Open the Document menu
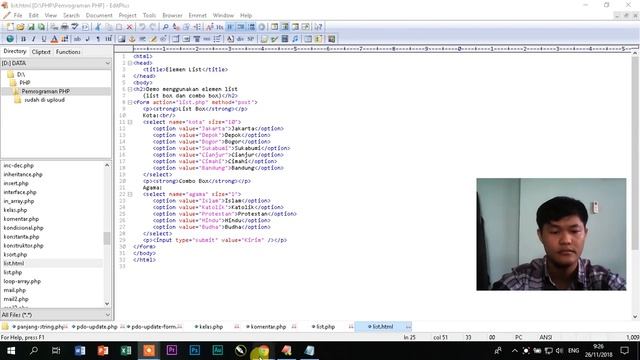640x360 pixels. pyautogui.click(x=99, y=16)
